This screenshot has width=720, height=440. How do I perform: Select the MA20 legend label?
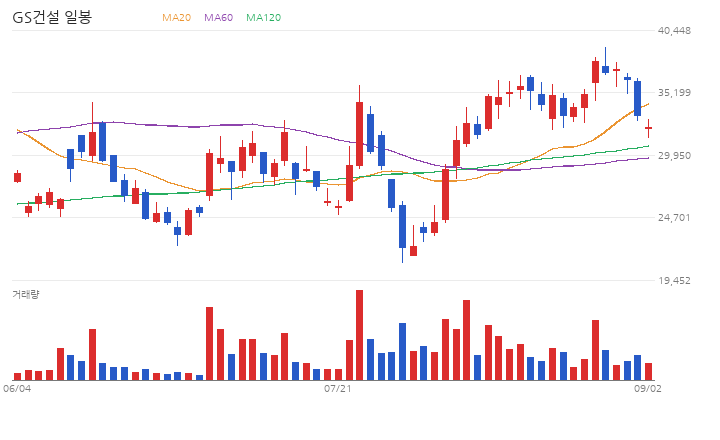point(176,17)
